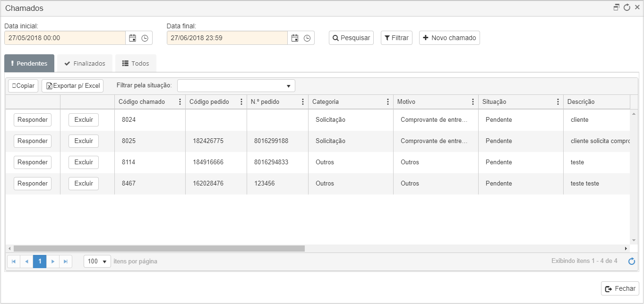The width and height of the screenshot is (644, 304).
Task: Click the Fechar button
Action: click(x=620, y=289)
